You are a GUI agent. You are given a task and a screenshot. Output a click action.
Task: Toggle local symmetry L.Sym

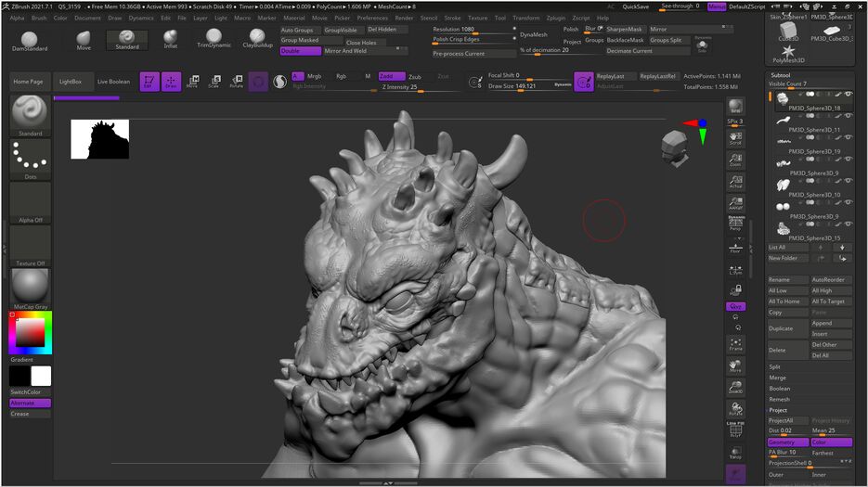[735, 270]
